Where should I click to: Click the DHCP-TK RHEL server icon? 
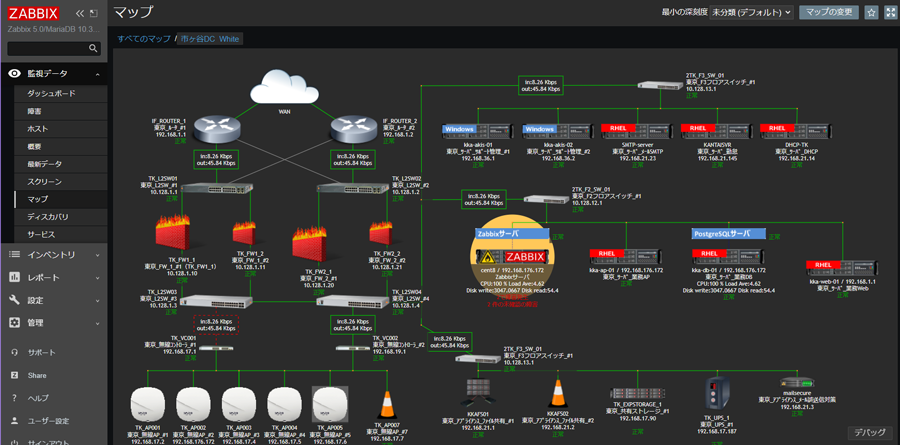pos(797,133)
